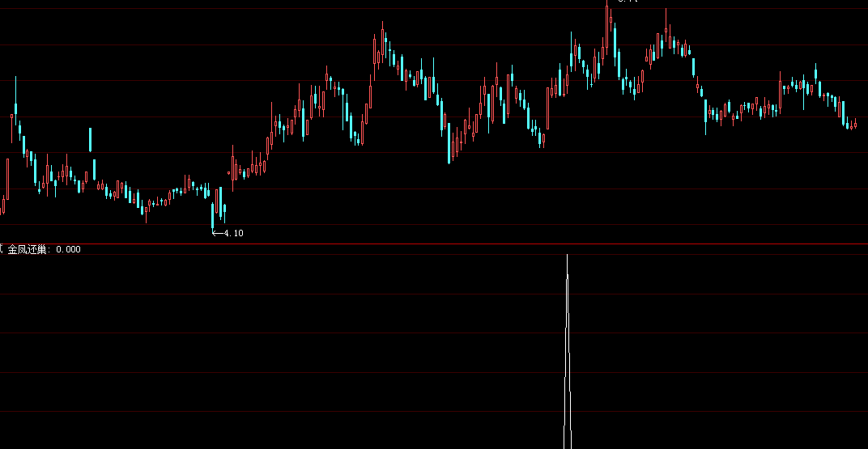Click the 4.10 lowest price label
Viewport: 868px width, 449px height.
click(x=233, y=233)
